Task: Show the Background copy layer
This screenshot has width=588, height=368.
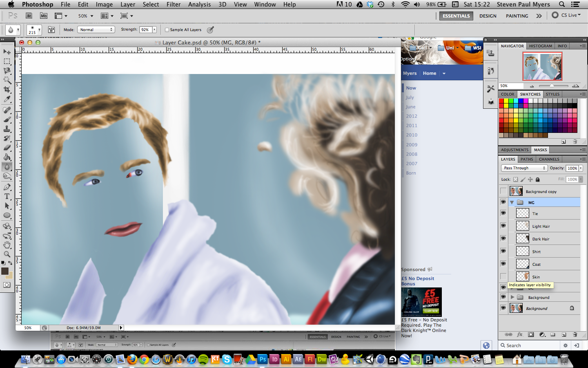Action: [503, 191]
